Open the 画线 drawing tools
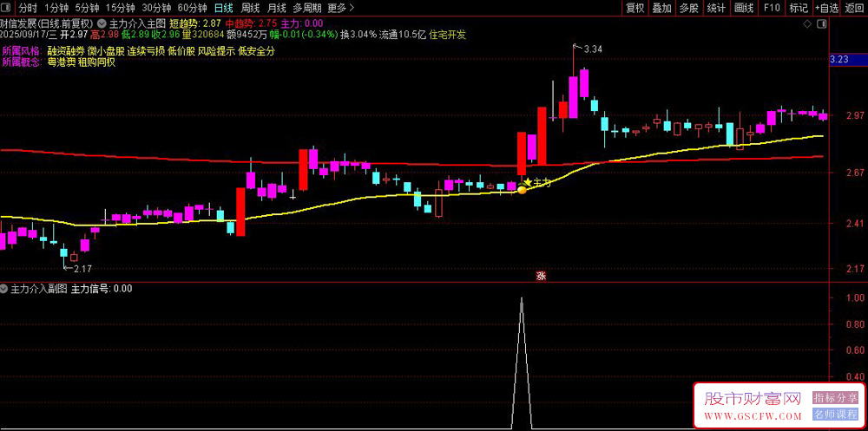Image resolution: width=868 pixels, height=431 pixels. [x=744, y=8]
